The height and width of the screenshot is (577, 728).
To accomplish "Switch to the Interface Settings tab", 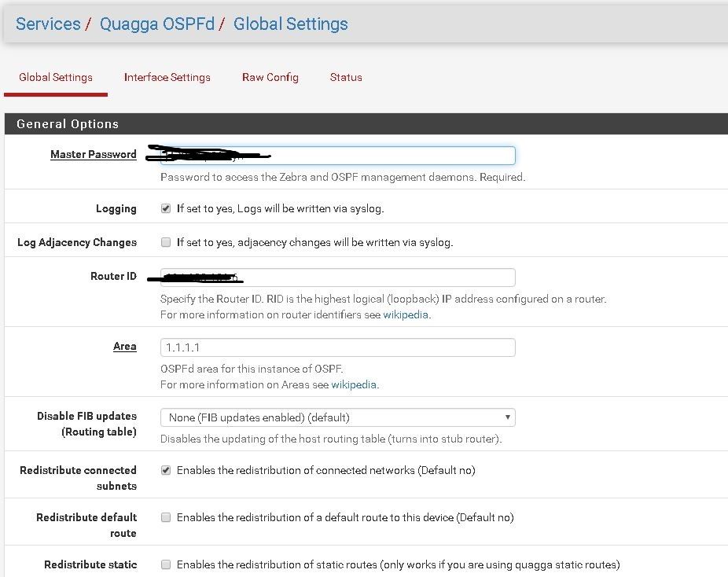I will point(167,77).
